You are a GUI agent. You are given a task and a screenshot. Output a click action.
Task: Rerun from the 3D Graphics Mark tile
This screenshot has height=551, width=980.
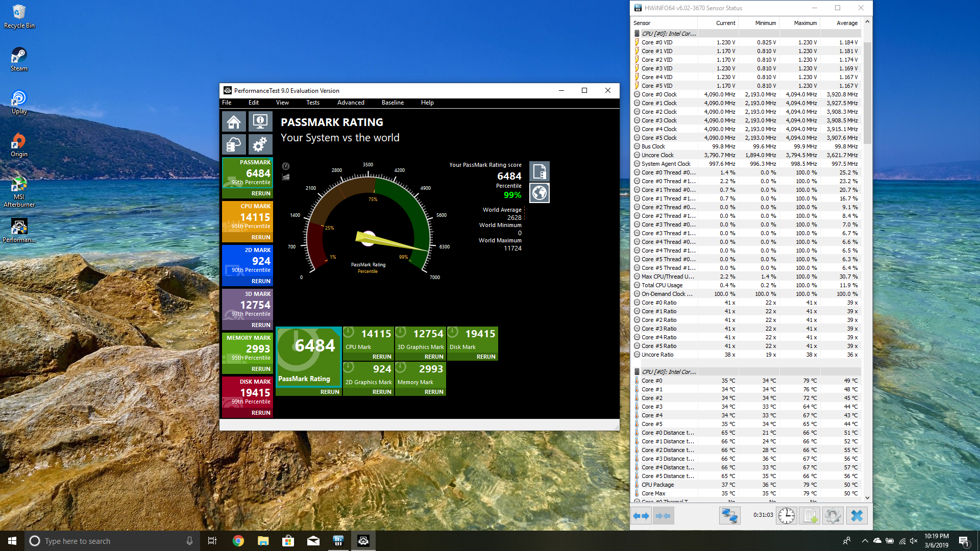pyautogui.click(x=434, y=357)
